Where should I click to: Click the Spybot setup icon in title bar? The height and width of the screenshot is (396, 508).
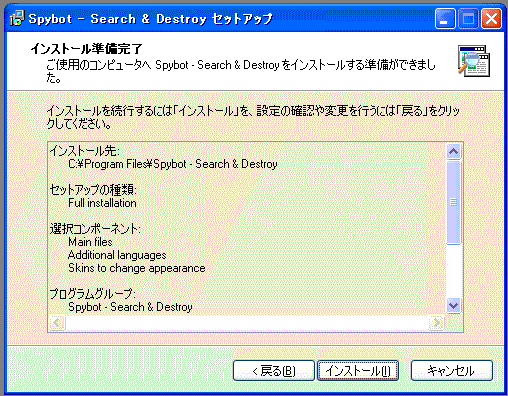tap(17, 18)
